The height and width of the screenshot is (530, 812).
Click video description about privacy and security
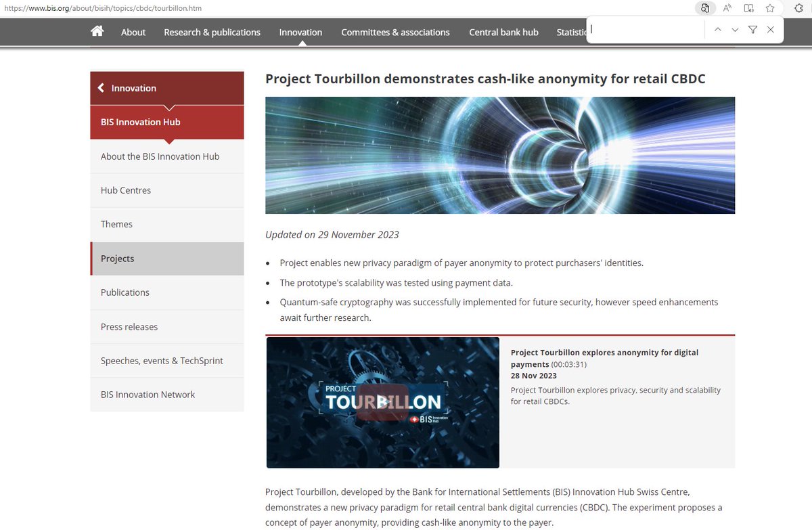tap(616, 396)
